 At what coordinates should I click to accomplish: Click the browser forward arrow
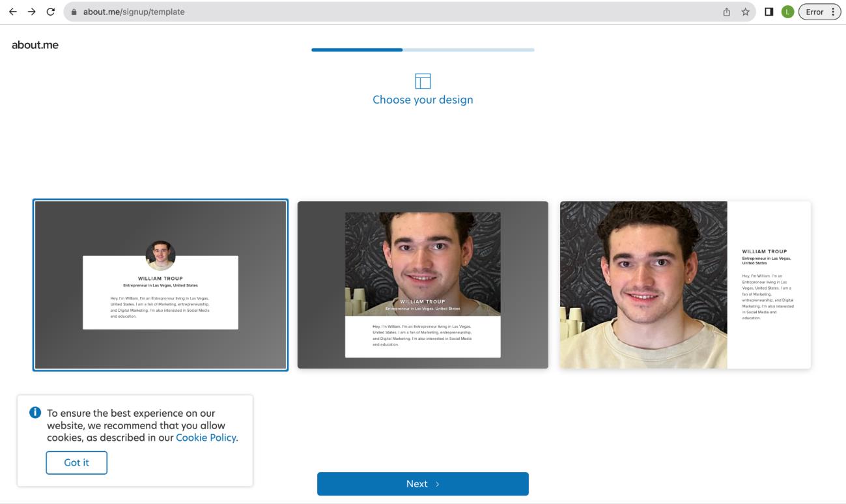(31, 12)
